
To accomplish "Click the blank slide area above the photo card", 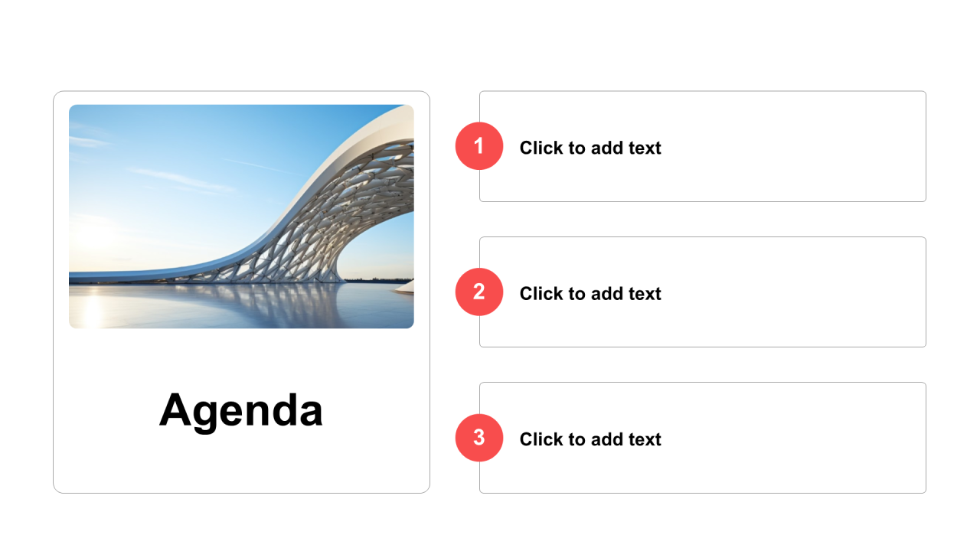I will (241, 46).
